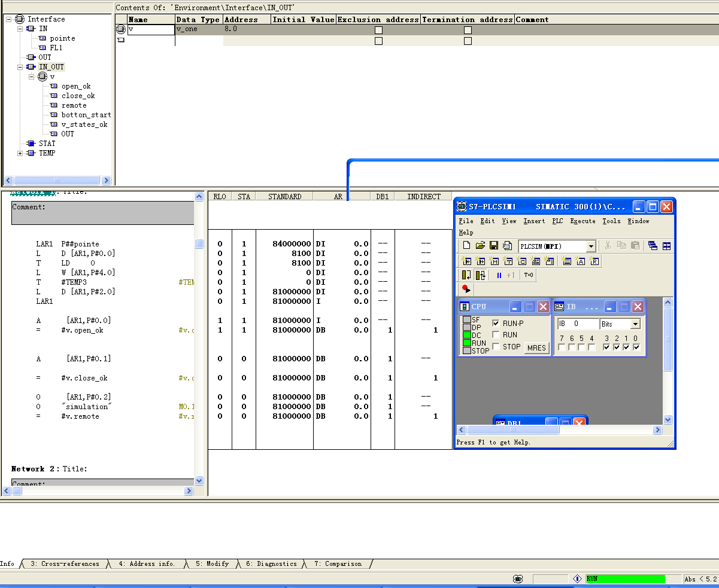Insert Nesting Stacks view in PLCSIM
Image resolution: width=719 pixels, height=588 pixels.
pos(566,261)
